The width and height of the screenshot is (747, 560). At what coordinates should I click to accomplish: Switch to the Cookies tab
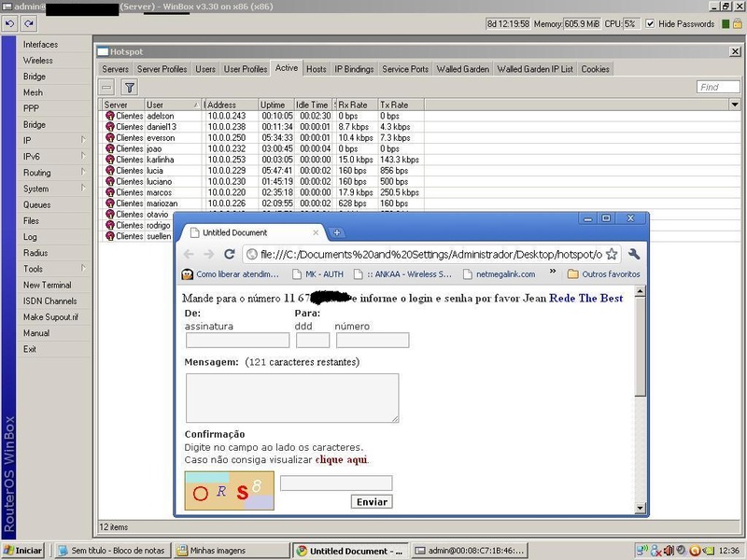pos(595,69)
